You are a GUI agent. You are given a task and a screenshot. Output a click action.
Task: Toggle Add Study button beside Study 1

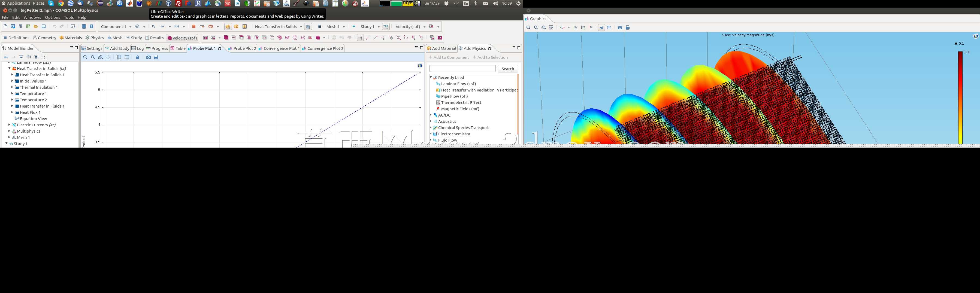[x=386, y=27]
